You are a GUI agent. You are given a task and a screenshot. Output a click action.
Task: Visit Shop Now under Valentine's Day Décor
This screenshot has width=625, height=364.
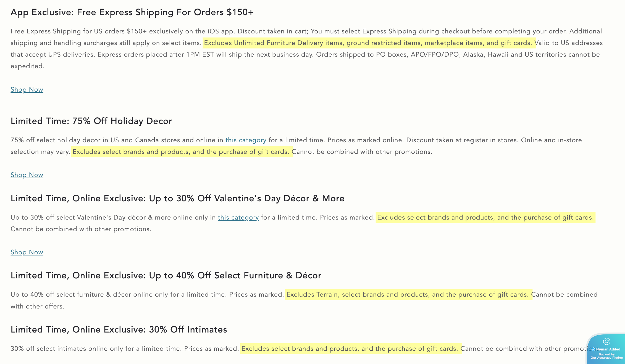click(27, 252)
